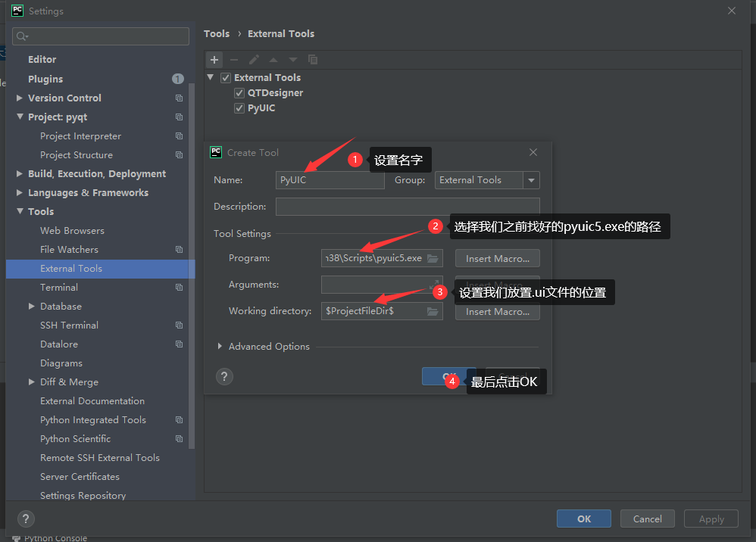Open Diagrams settings page
The height and width of the screenshot is (542, 756).
[61, 363]
